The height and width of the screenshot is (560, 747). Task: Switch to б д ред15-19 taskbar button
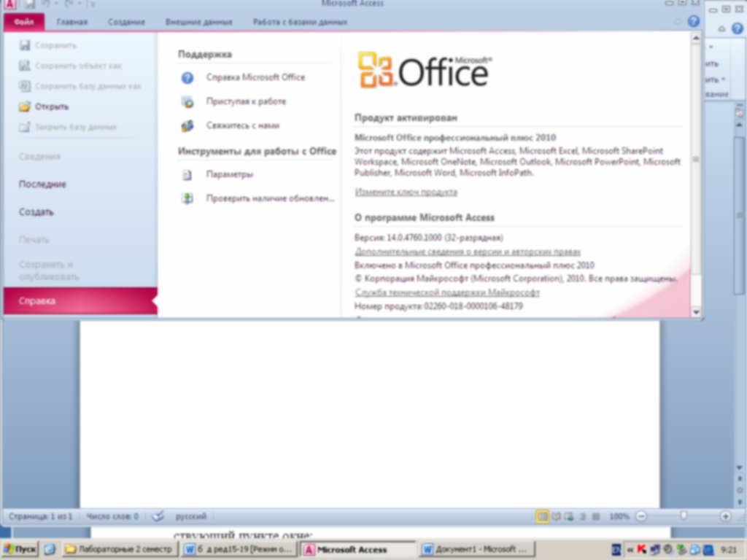(239, 550)
